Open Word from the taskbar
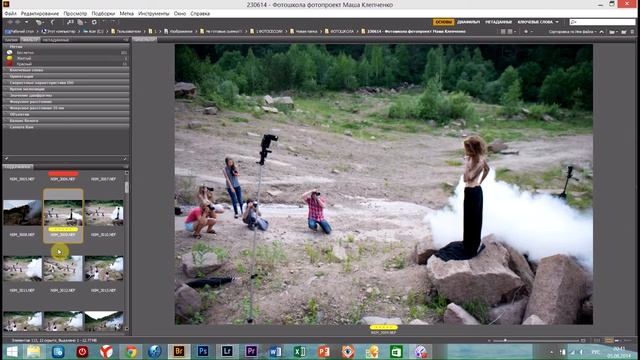The width and height of the screenshot is (640, 360). (x=275, y=351)
